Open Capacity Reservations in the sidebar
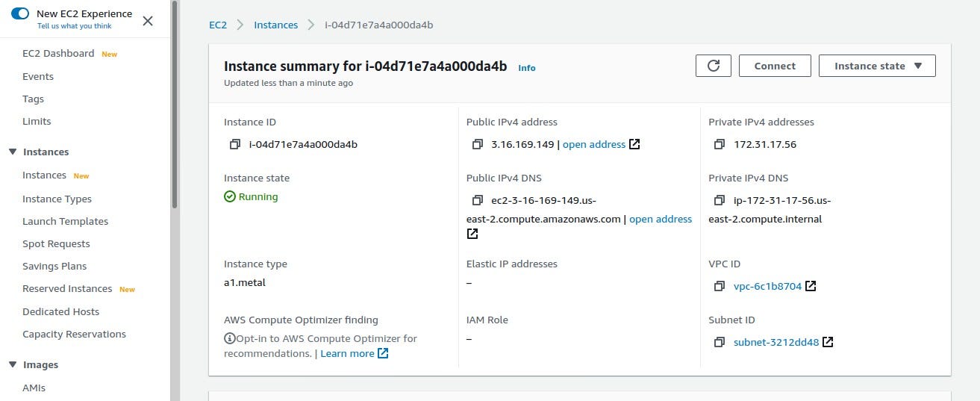Screen dimensions: 980x401 [74, 334]
